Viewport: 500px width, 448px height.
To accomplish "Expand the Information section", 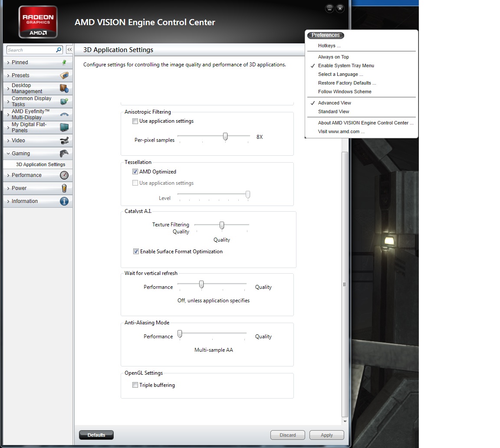I will 8,201.
